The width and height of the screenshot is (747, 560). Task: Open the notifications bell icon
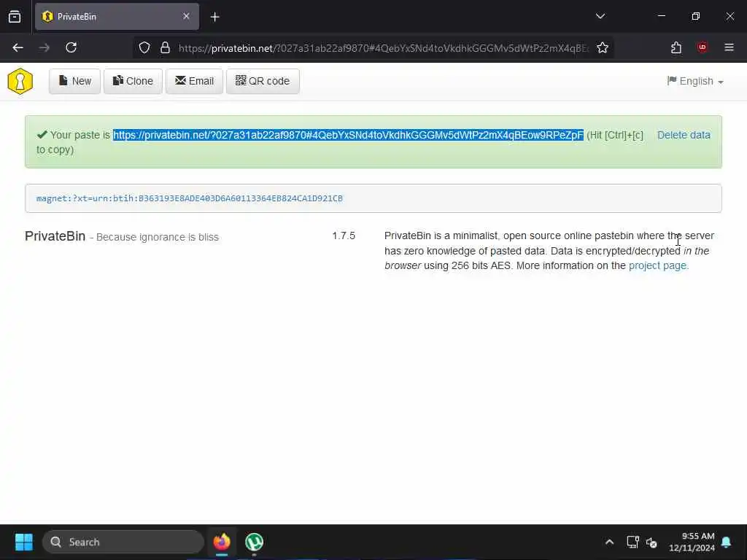point(727,542)
